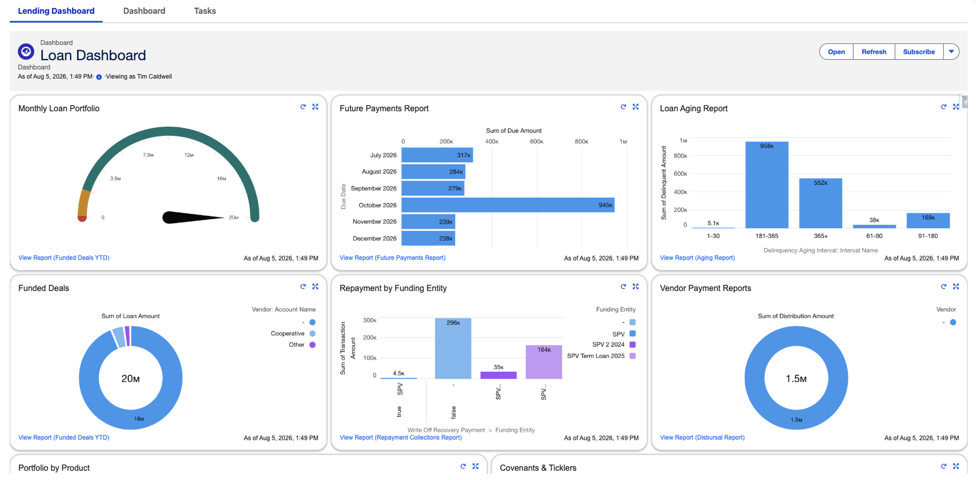Refresh the Covenants & Ticklers widget

(x=943, y=466)
